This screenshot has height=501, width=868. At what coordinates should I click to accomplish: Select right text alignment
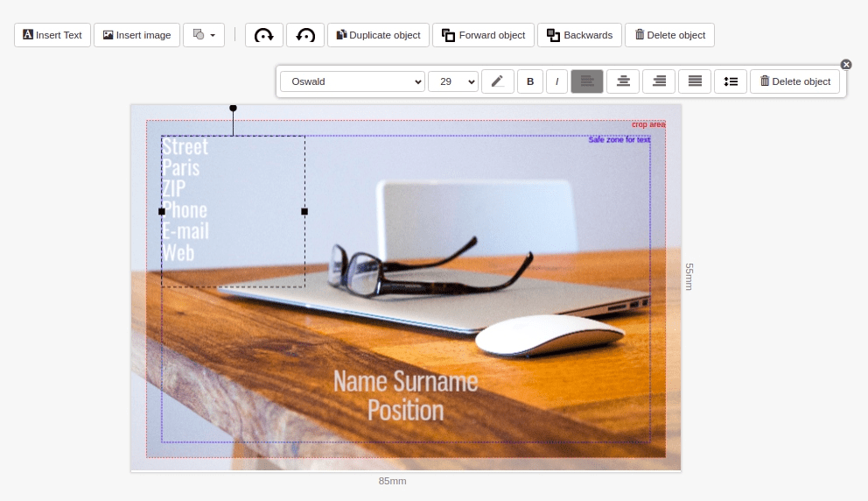tap(659, 81)
